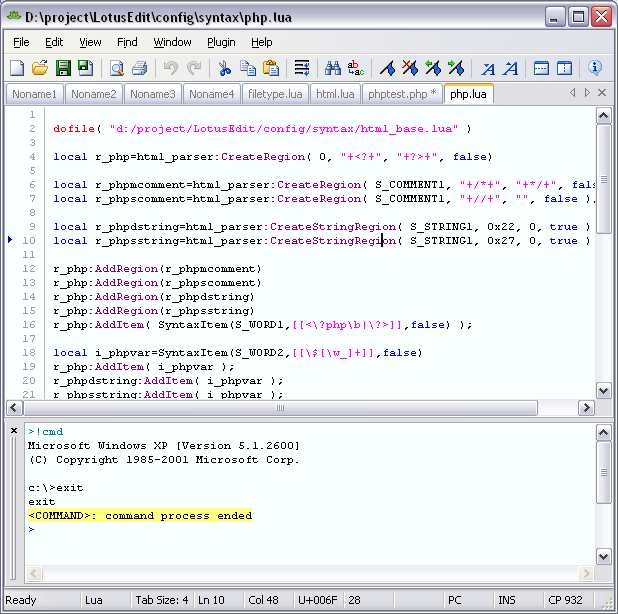Click the editor vertical scrollbar down arrow

[x=603, y=391]
